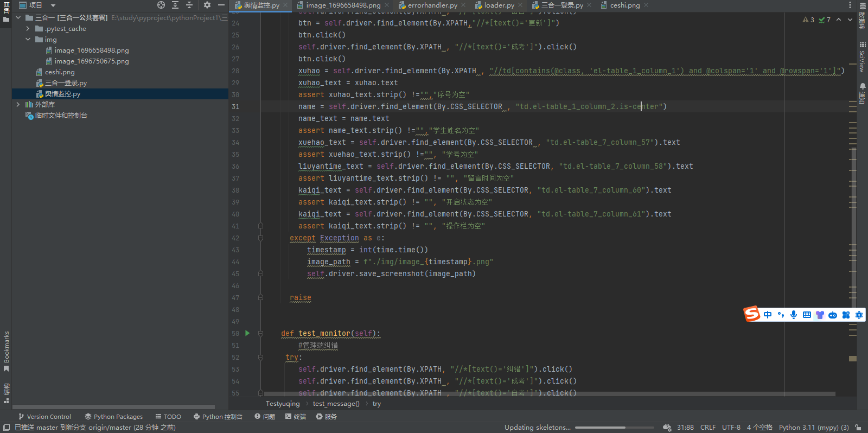Collapse the 三合一 project root folder
Viewport: 868px width, 433px height.
tap(18, 17)
